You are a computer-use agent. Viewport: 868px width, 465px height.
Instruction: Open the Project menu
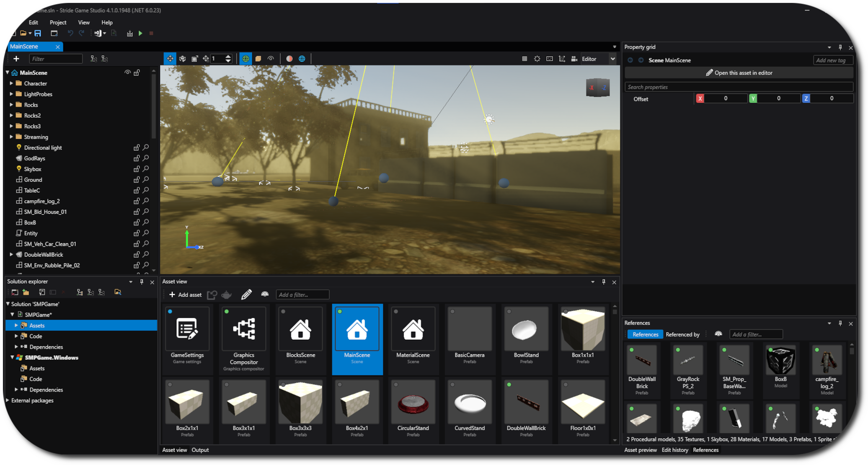tap(58, 22)
